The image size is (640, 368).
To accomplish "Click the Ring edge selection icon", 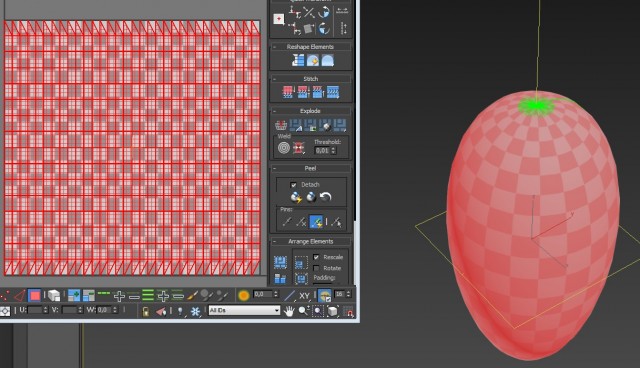I will point(148,295).
